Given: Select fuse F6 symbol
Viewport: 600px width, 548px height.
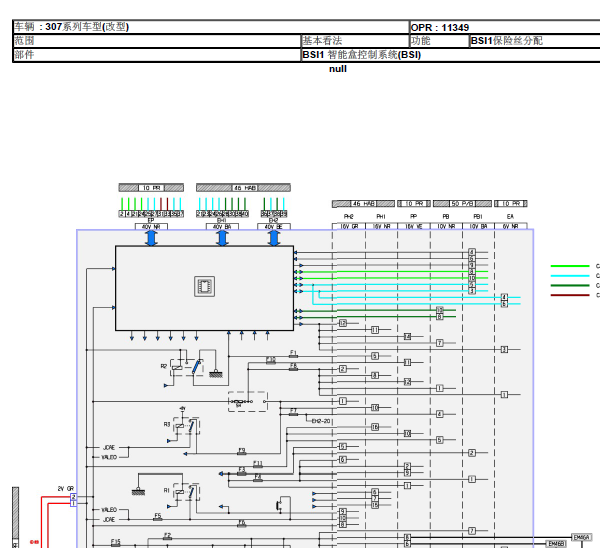Looking at the screenshot, I should pos(241,524).
